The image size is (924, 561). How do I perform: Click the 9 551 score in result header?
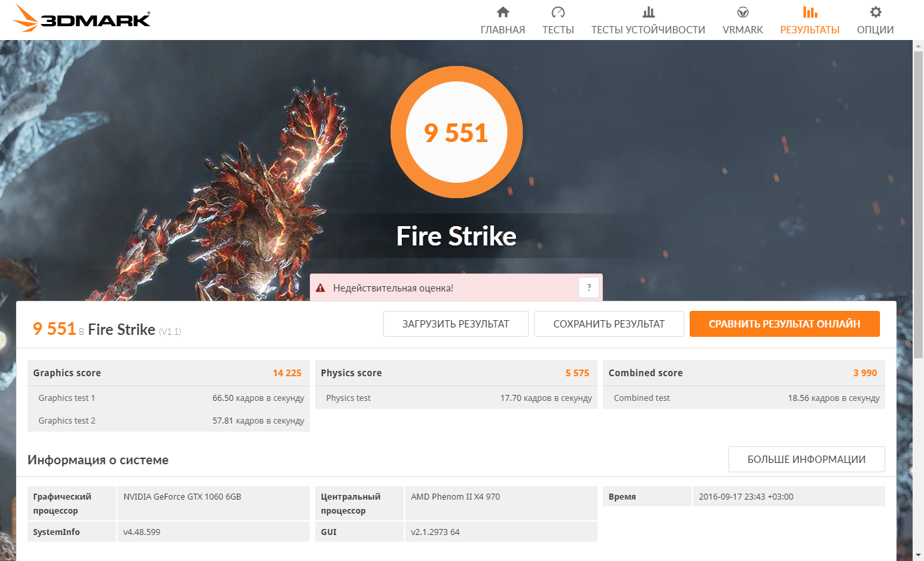tap(54, 328)
